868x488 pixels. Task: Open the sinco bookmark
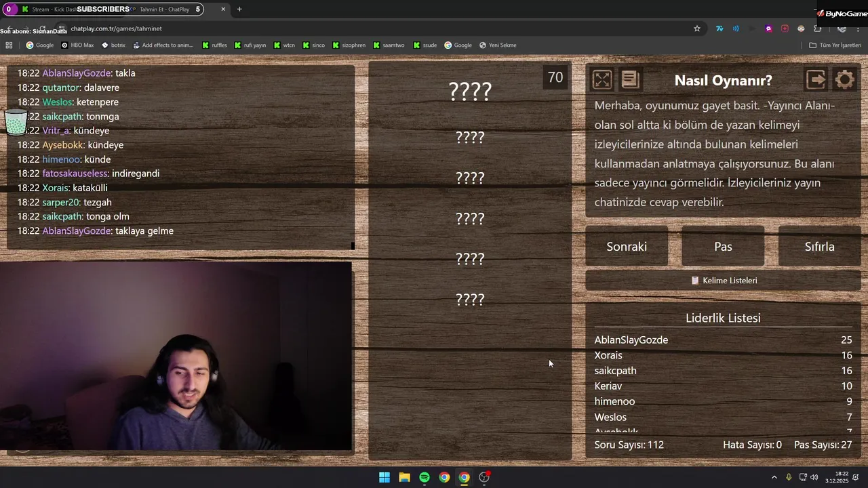tap(313, 45)
